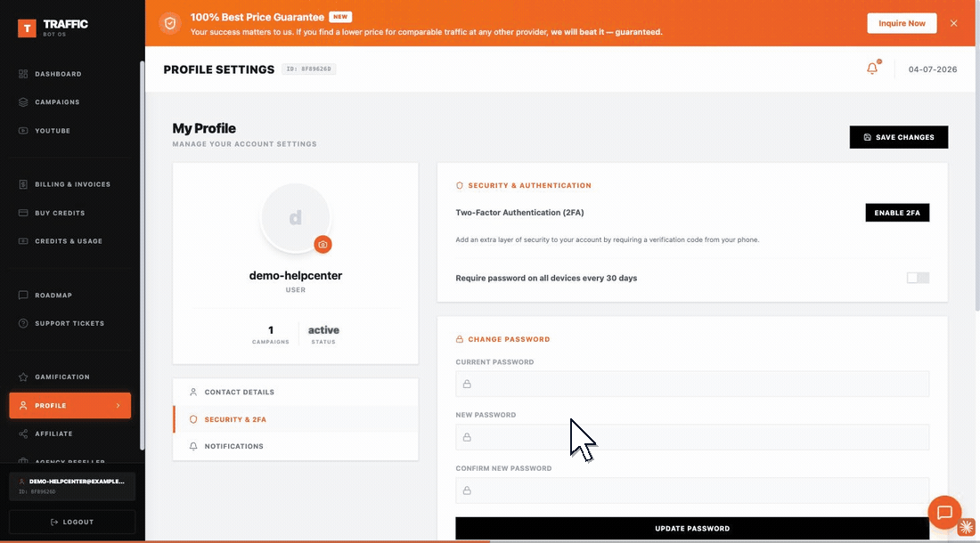Switch to the Contact Details tab
The image size is (980, 543).
click(x=296, y=392)
